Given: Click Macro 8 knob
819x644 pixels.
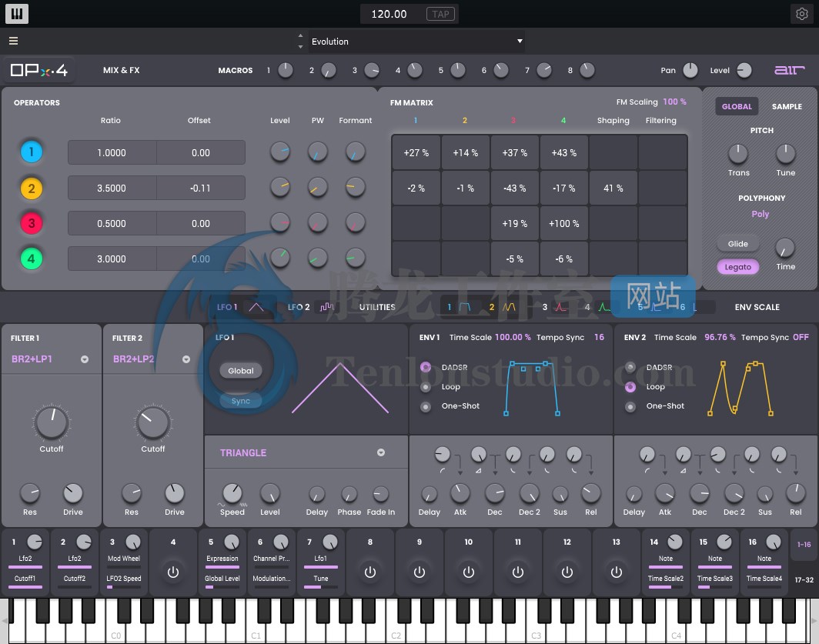Looking at the screenshot, I should point(587,70).
